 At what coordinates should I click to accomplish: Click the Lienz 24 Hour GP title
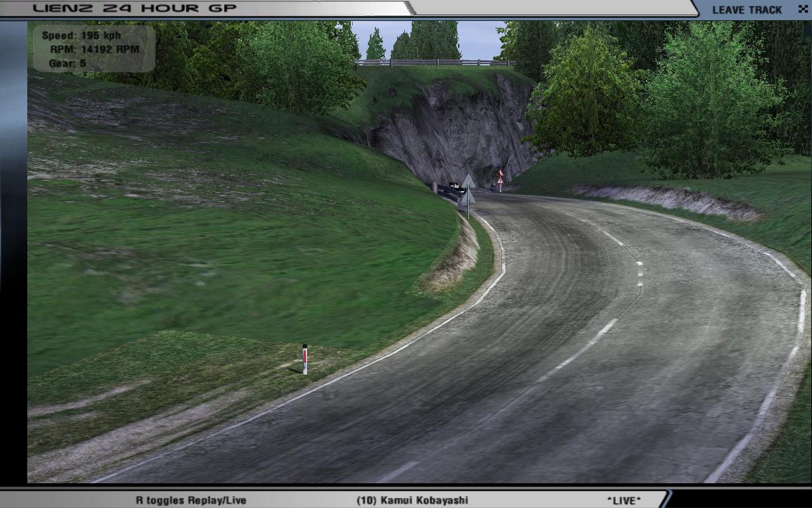pyautogui.click(x=134, y=8)
